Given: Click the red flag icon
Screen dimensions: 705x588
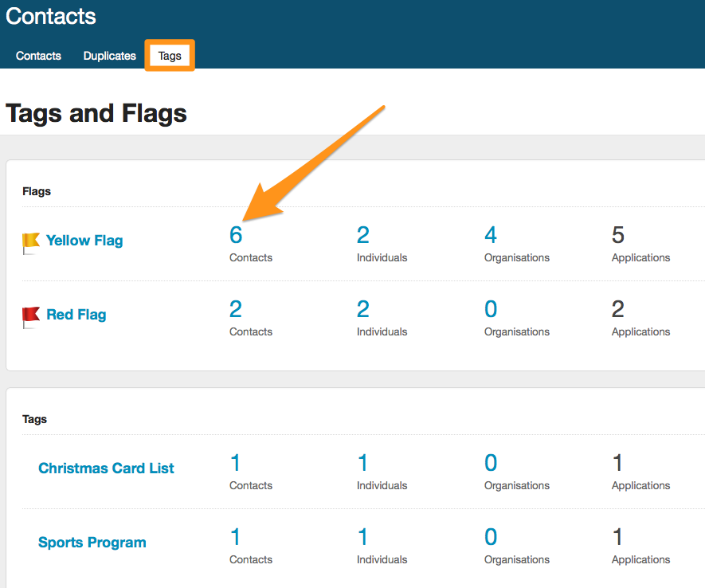Looking at the screenshot, I should click(30, 316).
